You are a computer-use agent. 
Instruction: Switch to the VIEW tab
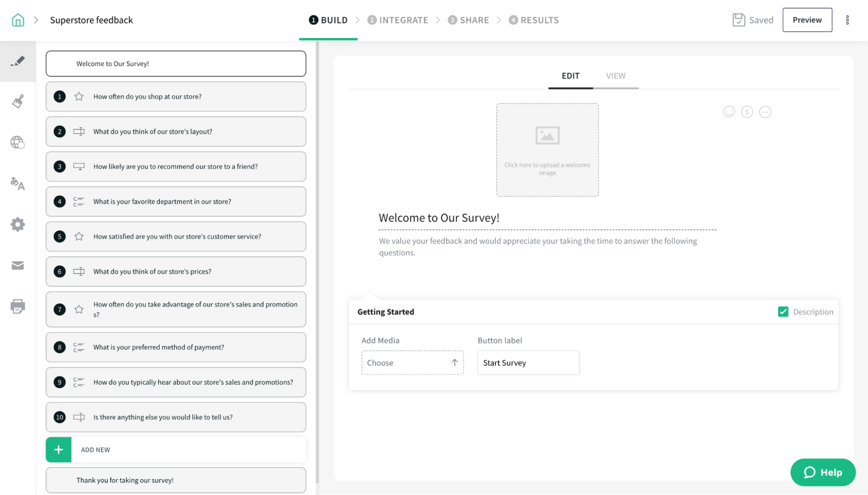point(616,76)
